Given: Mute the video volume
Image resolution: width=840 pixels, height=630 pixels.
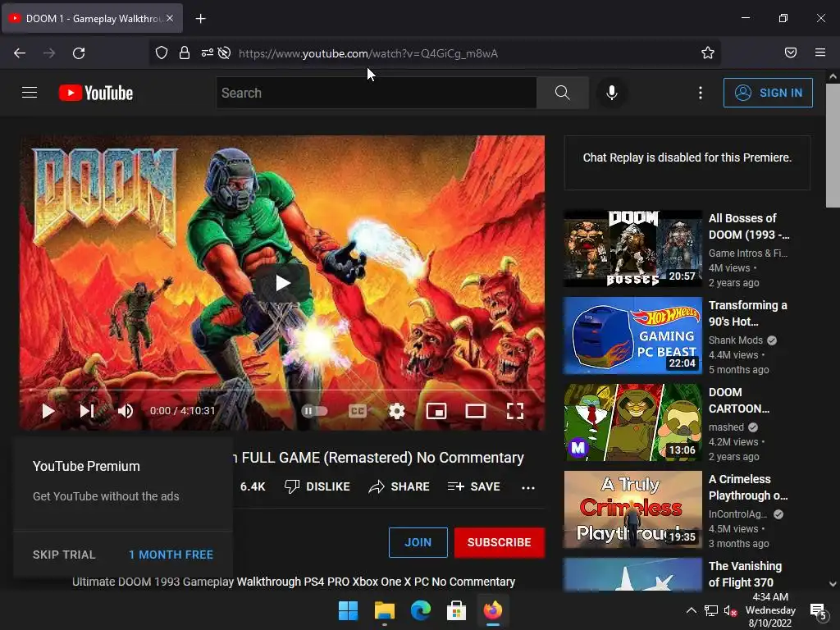Looking at the screenshot, I should (x=126, y=411).
